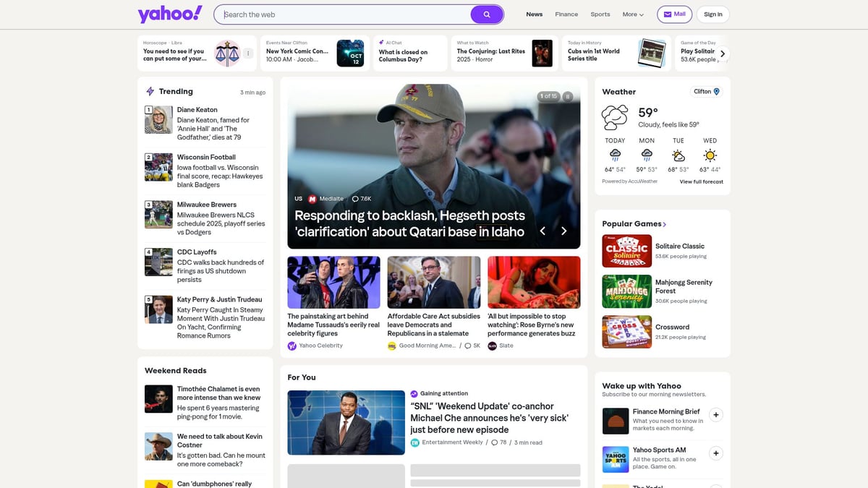The height and width of the screenshot is (488, 868).
Task: Expand the More navigation dropdown
Action: [x=633, y=14]
